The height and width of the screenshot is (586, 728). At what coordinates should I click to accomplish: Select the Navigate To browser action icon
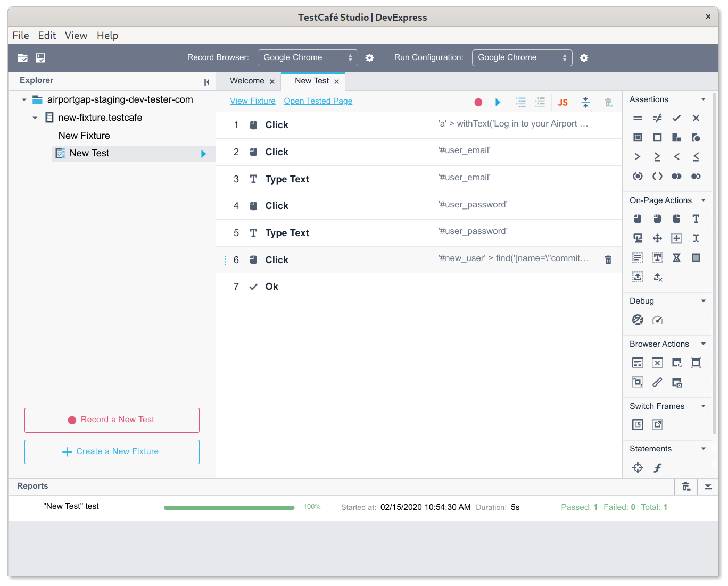[x=638, y=363]
